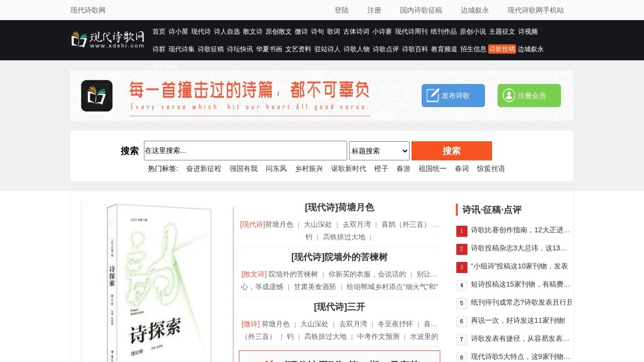Open 诗歌征稿 in the navigation menu
Viewport: 644px width, 362px height.
pyautogui.click(x=211, y=49)
